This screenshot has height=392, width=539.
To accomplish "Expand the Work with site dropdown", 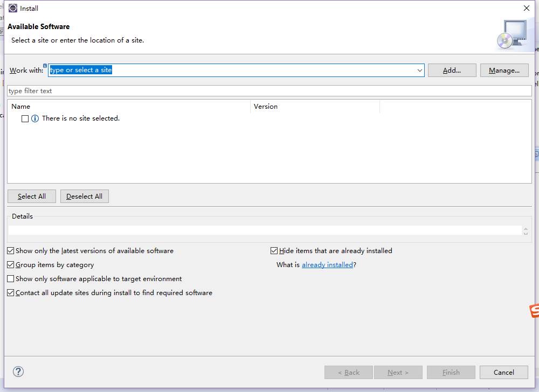I will point(419,71).
